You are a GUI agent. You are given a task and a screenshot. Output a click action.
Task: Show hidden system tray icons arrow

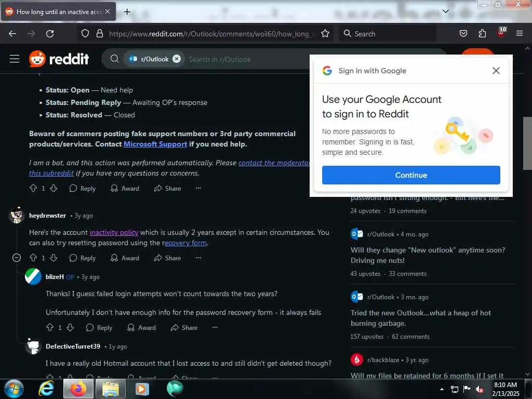442,389
